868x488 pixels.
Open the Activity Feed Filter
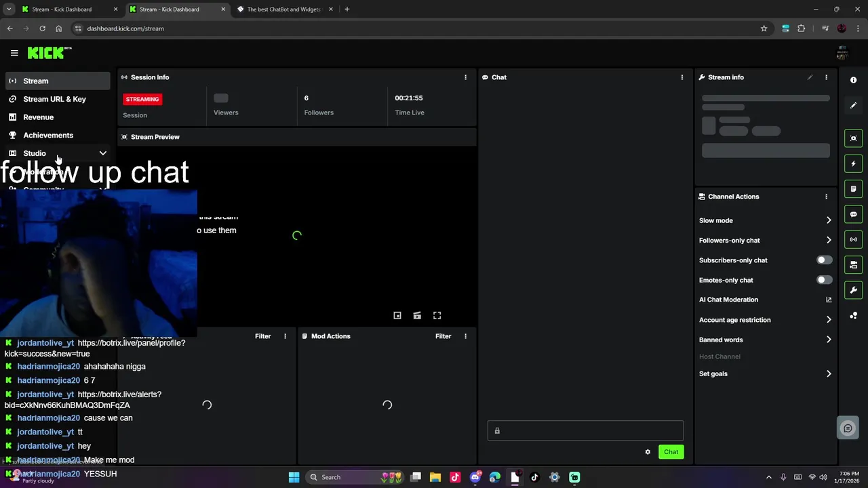click(x=263, y=336)
